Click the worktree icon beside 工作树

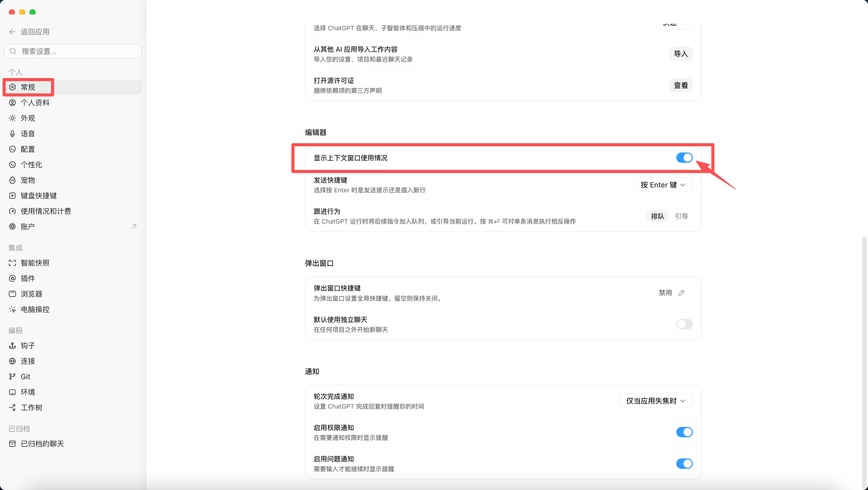click(x=12, y=408)
